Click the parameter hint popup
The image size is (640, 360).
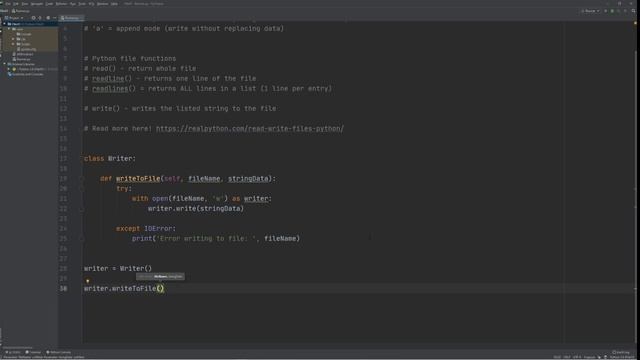[160, 276]
